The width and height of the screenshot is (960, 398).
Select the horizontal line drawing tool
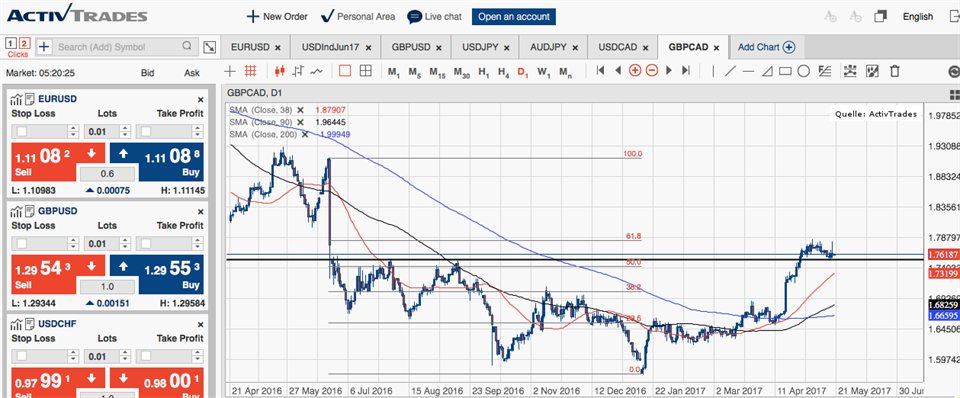(x=748, y=71)
